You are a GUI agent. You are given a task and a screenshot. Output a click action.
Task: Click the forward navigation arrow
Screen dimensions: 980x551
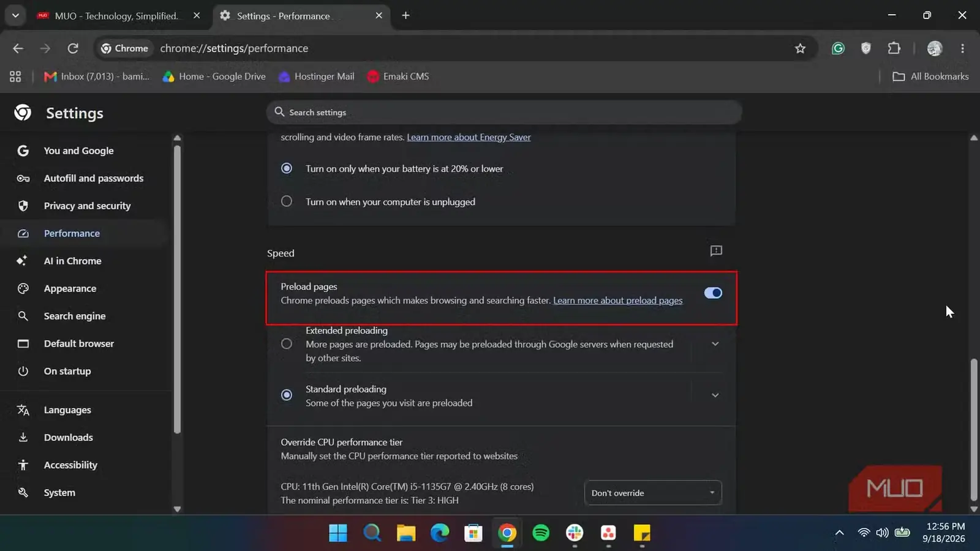(45, 48)
